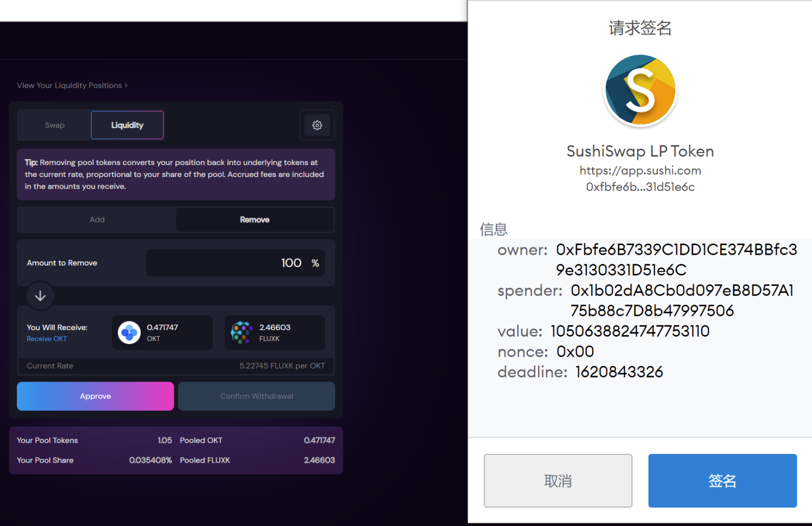This screenshot has width=812, height=526.
Task: Click the Your Pool Share 0.035408% value
Action: pyautogui.click(x=150, y=461)
